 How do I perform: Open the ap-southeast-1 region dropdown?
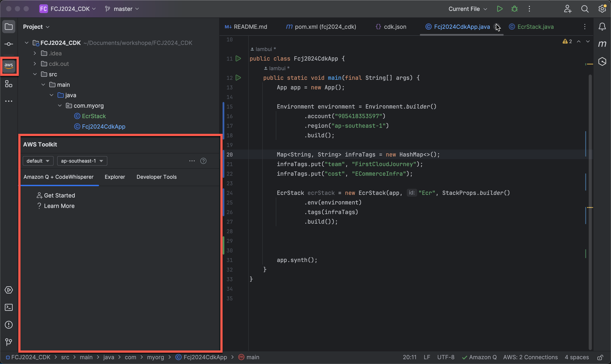tap(82, 161)
